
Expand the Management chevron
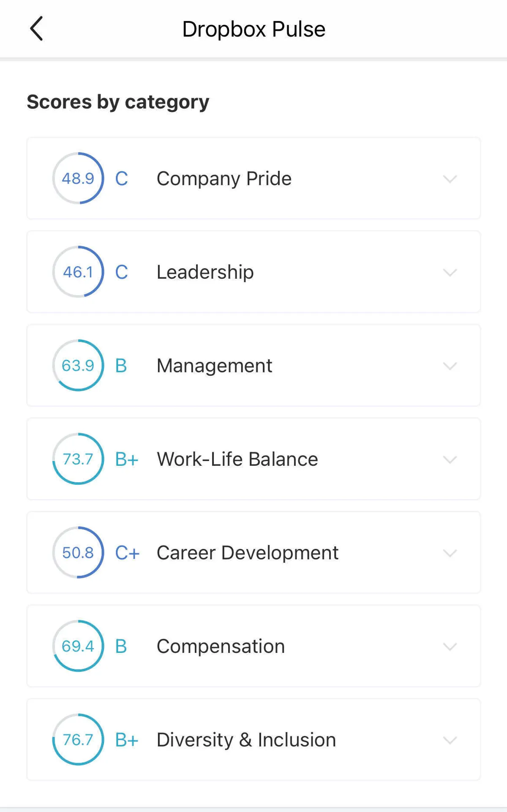coord(450,366)
